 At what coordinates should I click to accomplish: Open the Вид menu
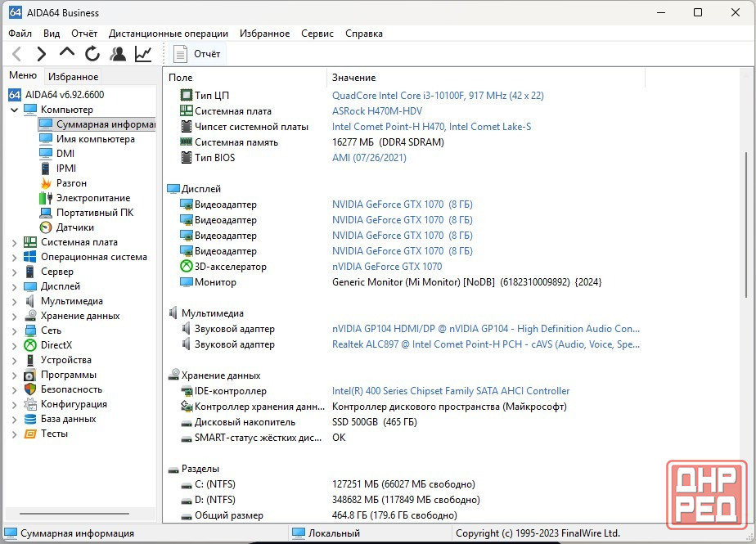[52, 34]
